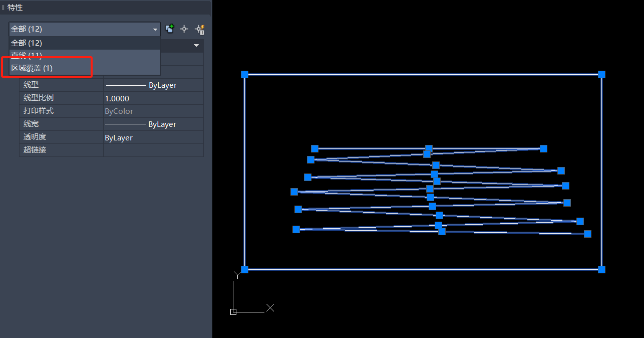Image resolution: width=644 pixels, height=338 pixels.
Task: Click the 透明度 ByLayer value field
Action: [153, 137]
